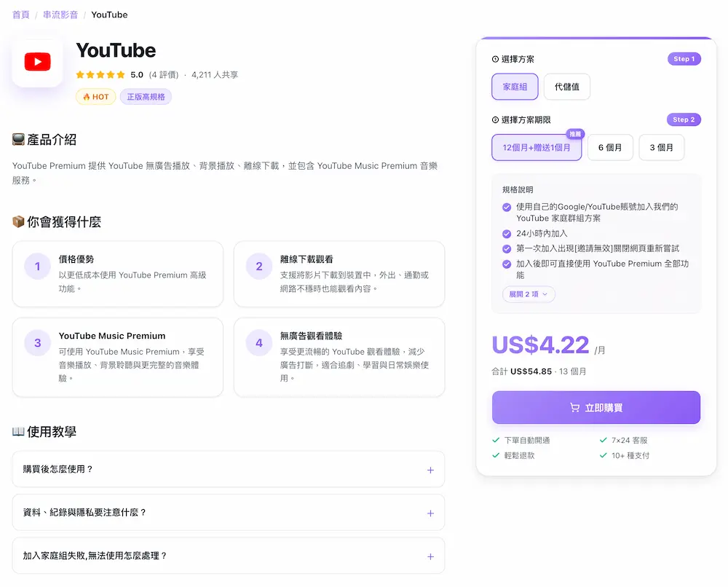Screen dimensions: 728x587
Task: Expand 加入家庭組失敗,無法使用怎麼處理？ question
Action: 229,556
